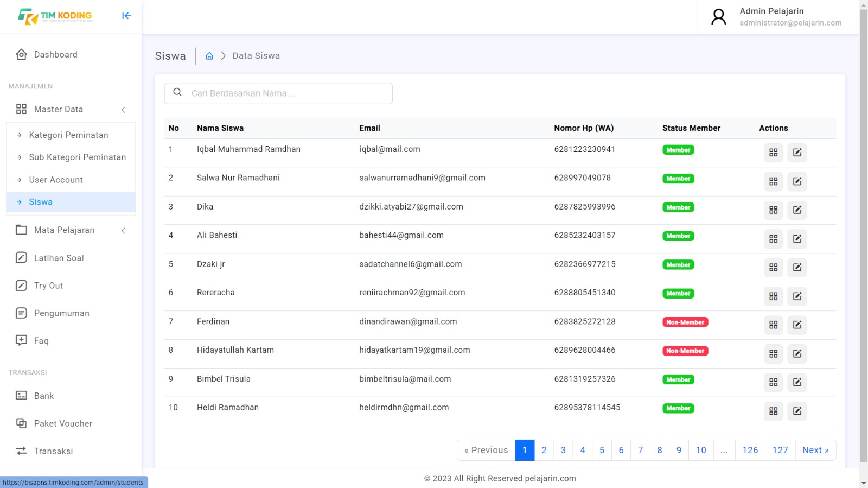
Task: Click the « Previous pagination button
Action: click(486, 450)
